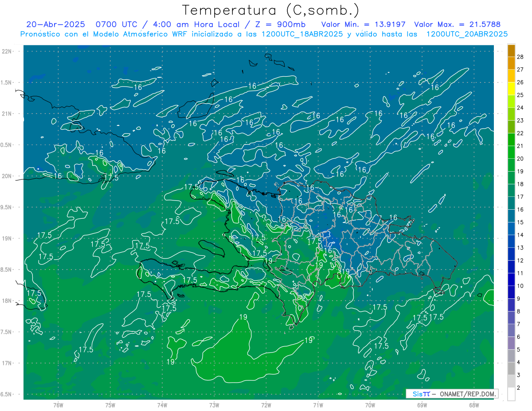Click the colorbar legend value "8"
The height and width of the screenshot is (411, 532).
(519, 311)
